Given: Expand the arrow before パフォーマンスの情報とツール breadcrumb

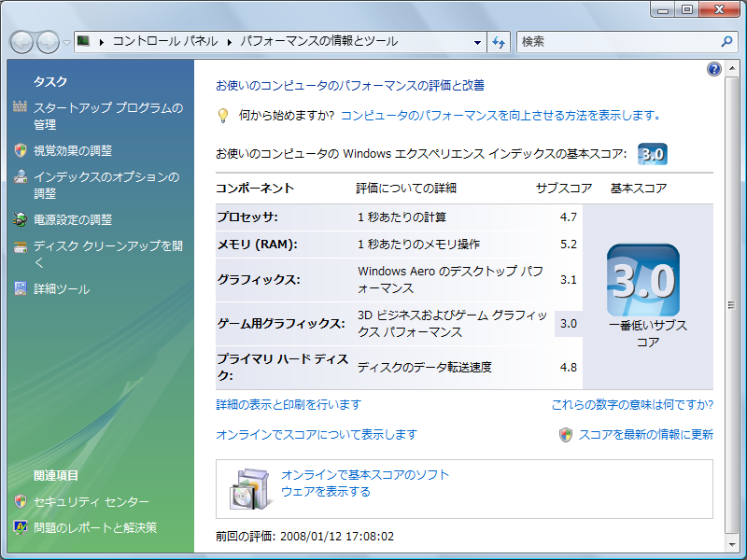Looking at the screenshot, I should point(229,42).
